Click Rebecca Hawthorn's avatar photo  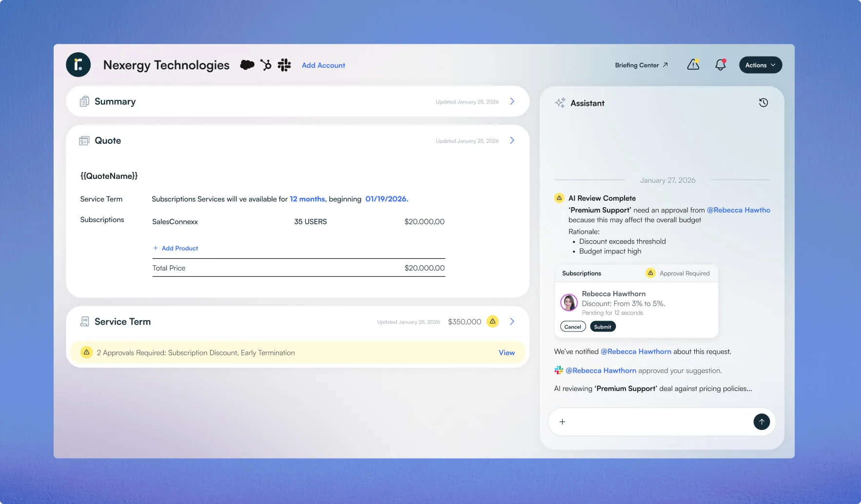(x=569, y=303)
